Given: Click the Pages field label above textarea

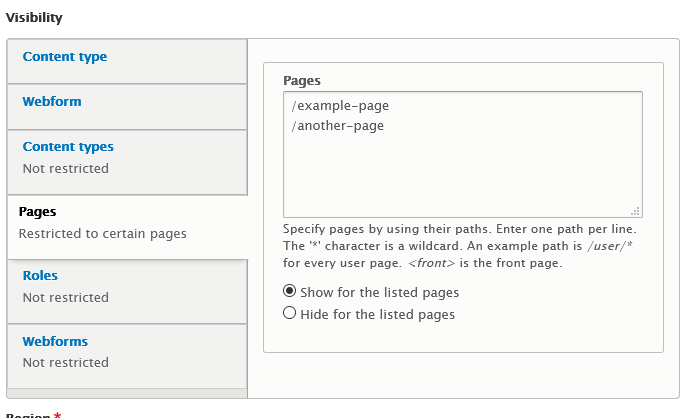Looking at the screenshot, I should (x=302, y=81).
